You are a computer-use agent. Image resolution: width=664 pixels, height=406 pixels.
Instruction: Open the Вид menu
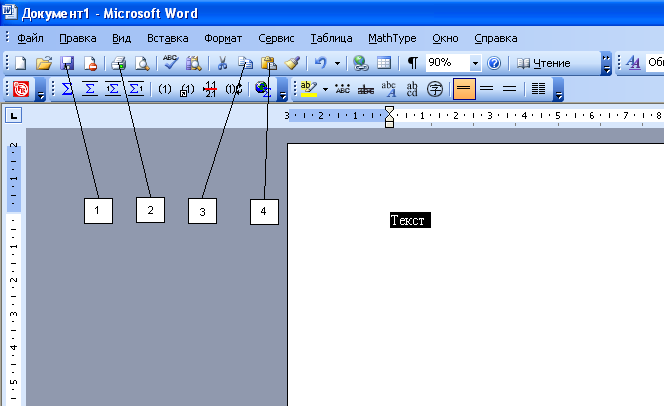coord(122,38)
